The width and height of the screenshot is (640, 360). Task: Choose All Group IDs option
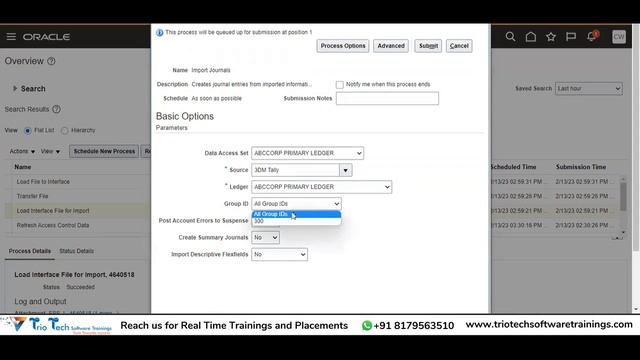296,214
